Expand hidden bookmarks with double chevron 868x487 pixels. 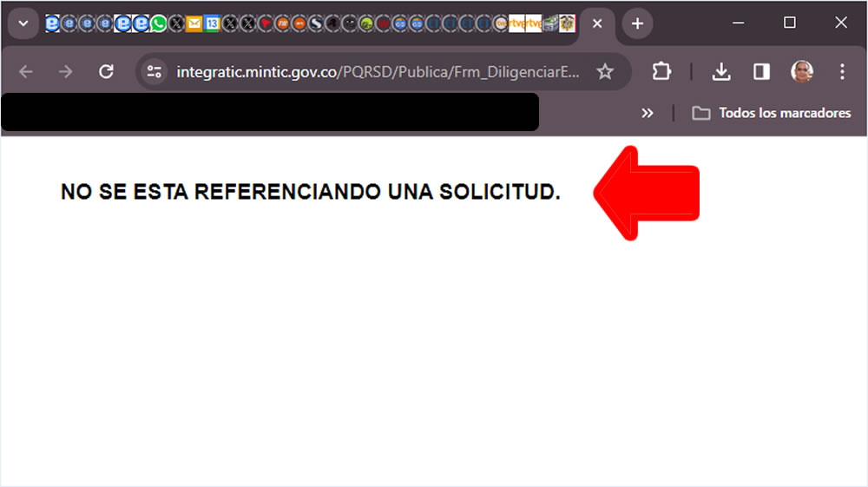pyautogui.click(x=648, y=114)
